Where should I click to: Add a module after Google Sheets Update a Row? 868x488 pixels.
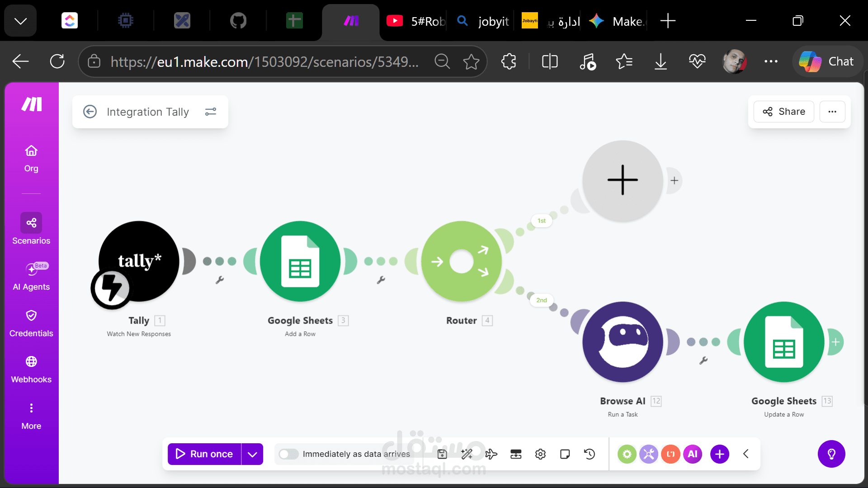(x=836, y=342)
